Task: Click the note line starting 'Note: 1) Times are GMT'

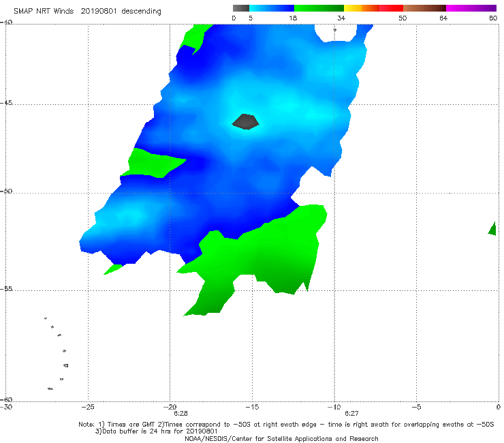Action: 286,425
